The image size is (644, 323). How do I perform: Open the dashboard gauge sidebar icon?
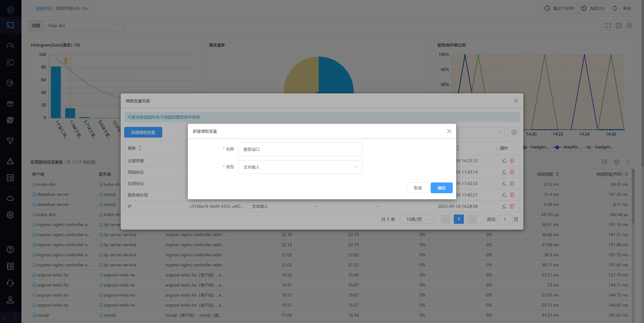point(10,46)
